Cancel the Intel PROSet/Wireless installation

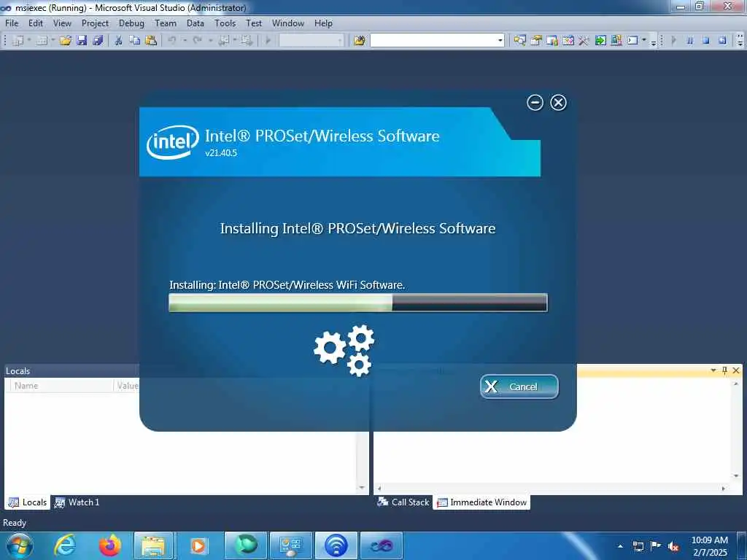(519, 386)
